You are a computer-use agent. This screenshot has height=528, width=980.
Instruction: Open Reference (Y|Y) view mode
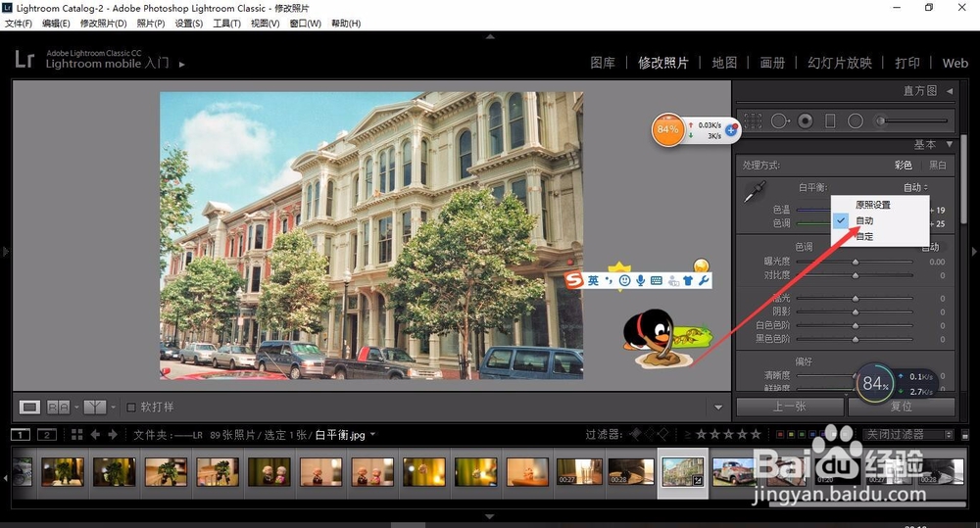pyautogui.click(x=94, y=408)
